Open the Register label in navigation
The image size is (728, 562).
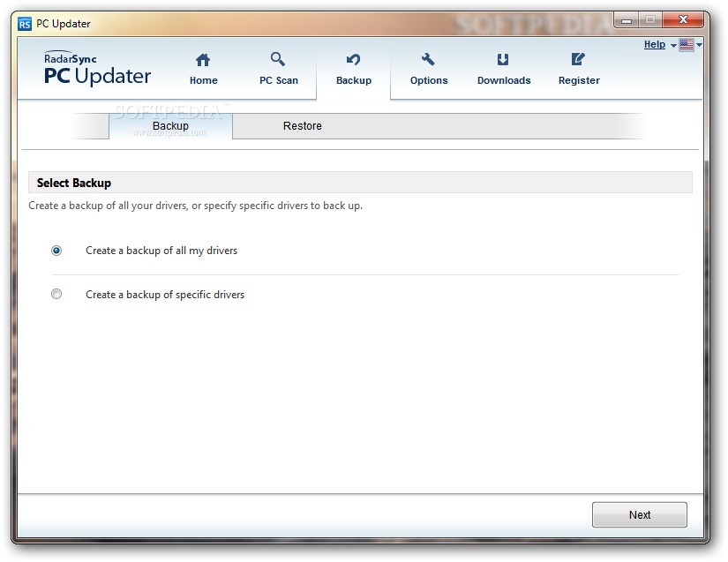click(x=579, y=80)
